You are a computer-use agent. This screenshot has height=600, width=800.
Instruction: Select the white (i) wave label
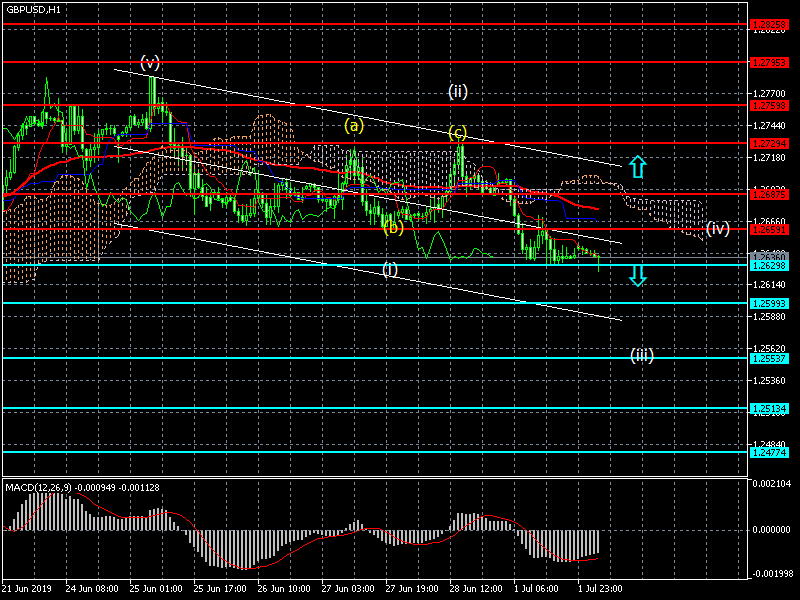tap(390, 269)
